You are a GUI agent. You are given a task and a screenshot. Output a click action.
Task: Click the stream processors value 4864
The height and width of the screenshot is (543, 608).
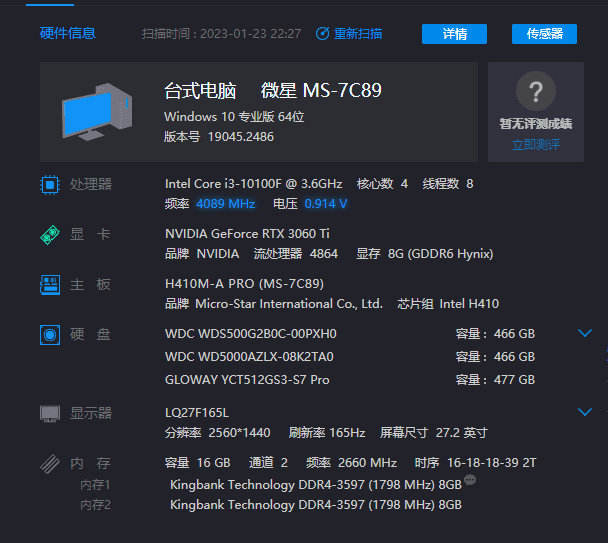324,254
